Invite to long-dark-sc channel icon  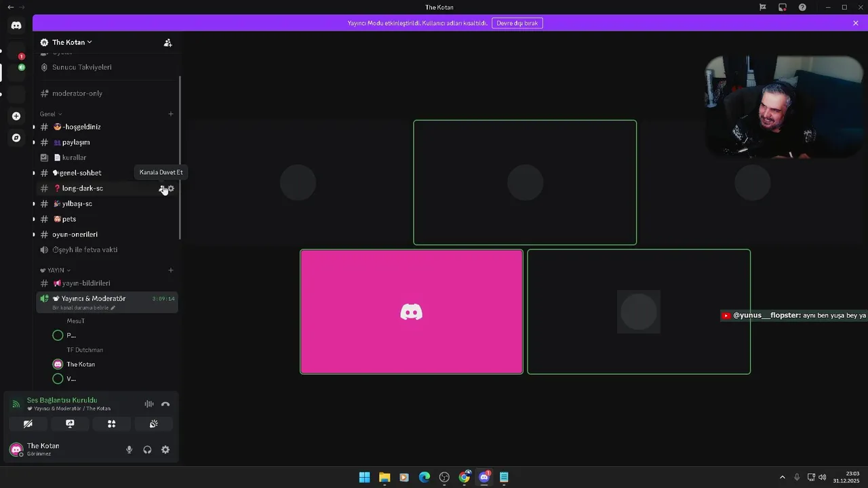pyautogui.click(x=162, y=188)
